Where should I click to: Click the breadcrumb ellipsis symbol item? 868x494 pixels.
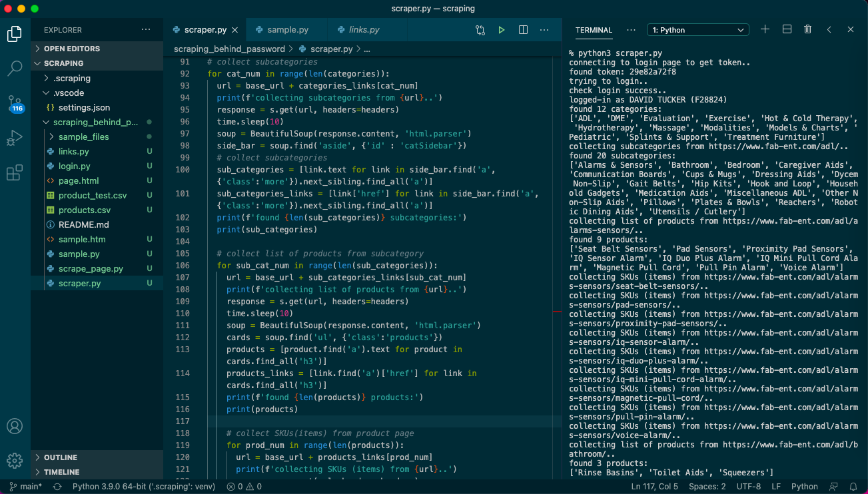tap(367, 49)
